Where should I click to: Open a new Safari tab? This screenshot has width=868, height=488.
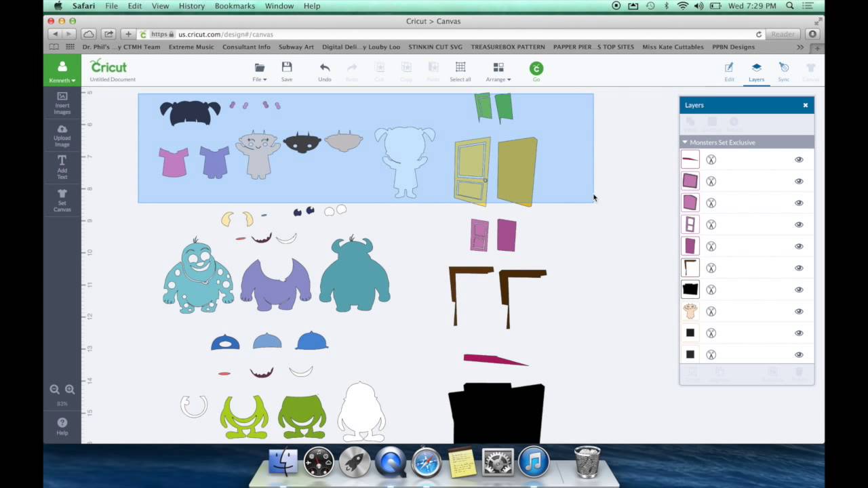click(818, 47)
